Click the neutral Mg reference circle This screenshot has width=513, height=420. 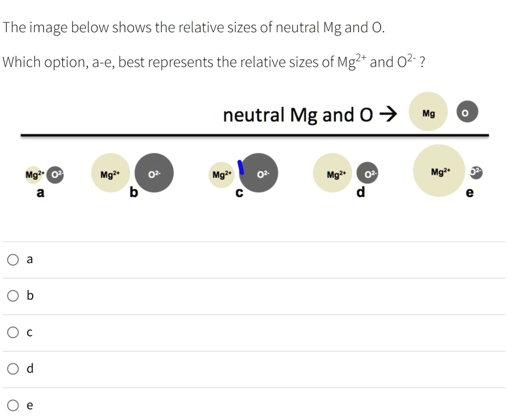(x=428, y=112)
